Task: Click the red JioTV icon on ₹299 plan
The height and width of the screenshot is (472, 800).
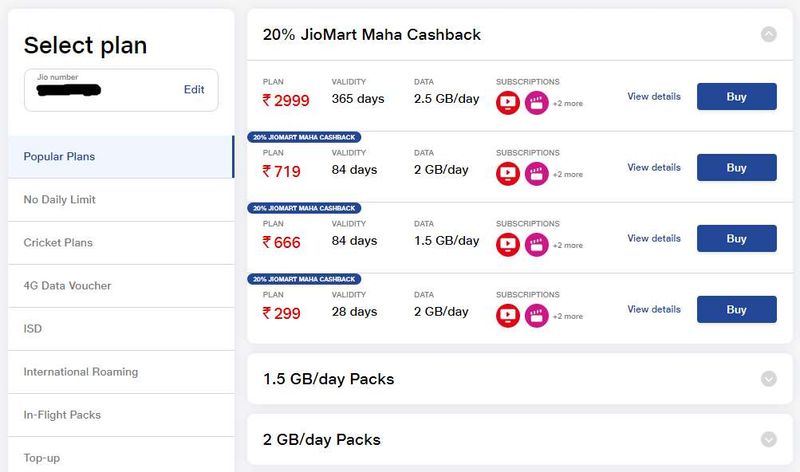Action: (x=508, y=316)
